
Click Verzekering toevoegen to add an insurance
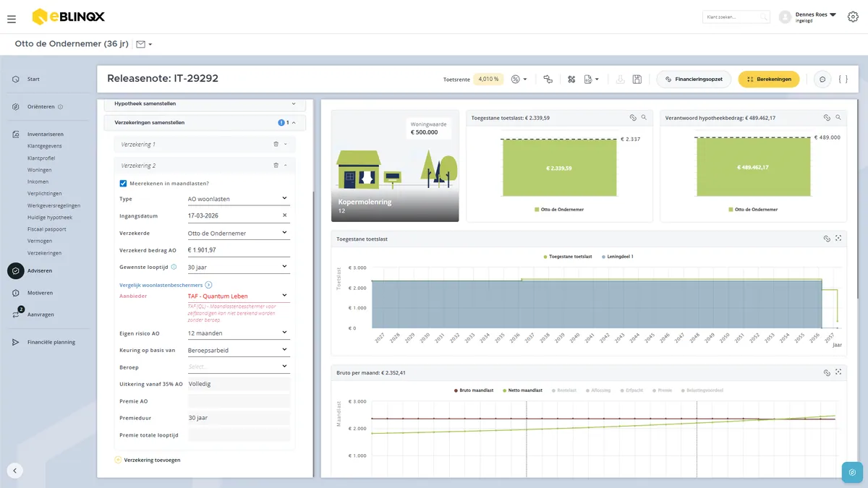tap(148, 460)
